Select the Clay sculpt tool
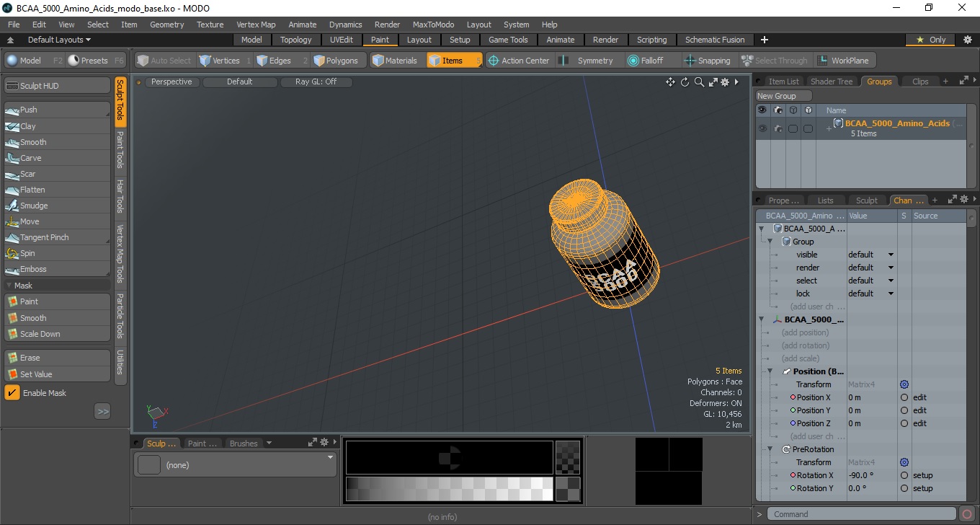Image resolution: width=980 pixels, height=525 pixels. (x=58, y=126)
